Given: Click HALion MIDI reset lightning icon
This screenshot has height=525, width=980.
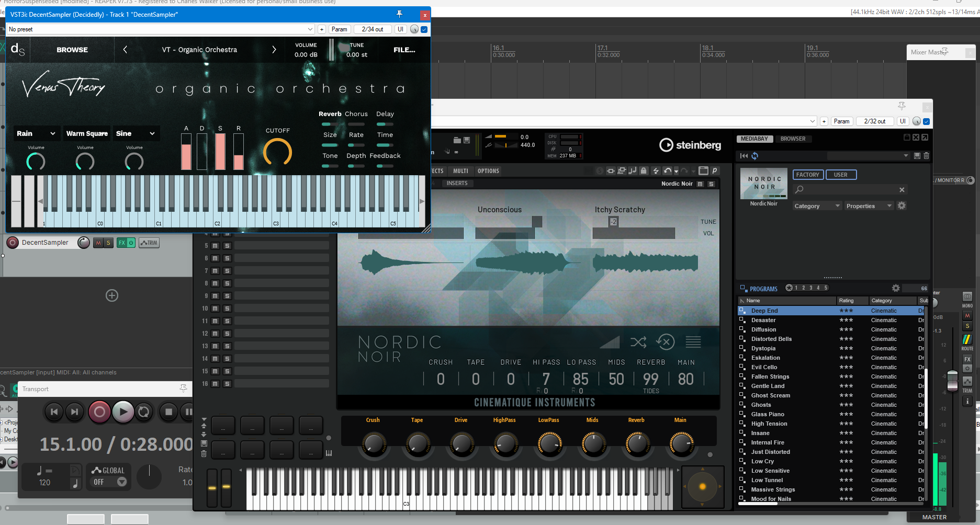Looking at the screenshot, I should click(656, 170).
